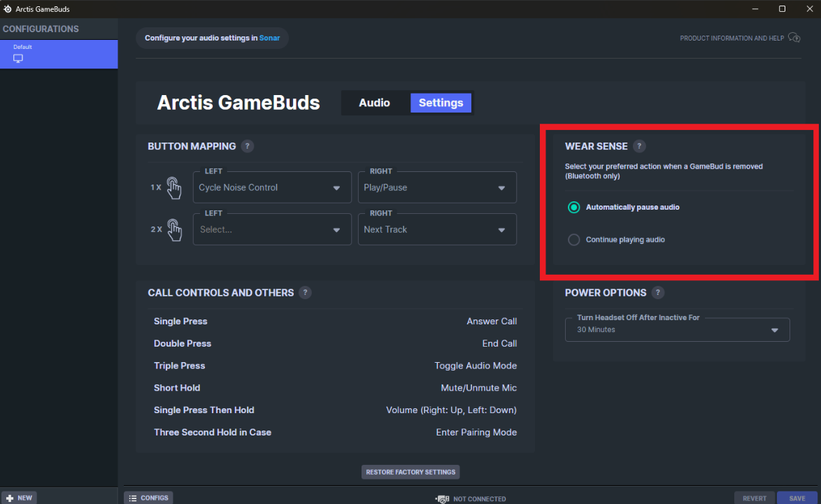Click the Wear Sense help question mark icon
Viewport: 821px width, 504px height.
639,146
